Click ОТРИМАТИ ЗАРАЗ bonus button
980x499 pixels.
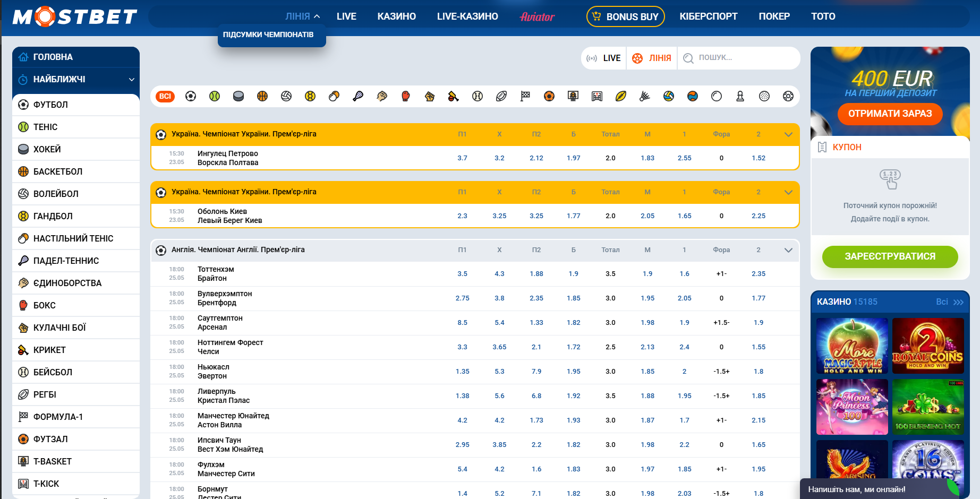(x=890, y=114)
